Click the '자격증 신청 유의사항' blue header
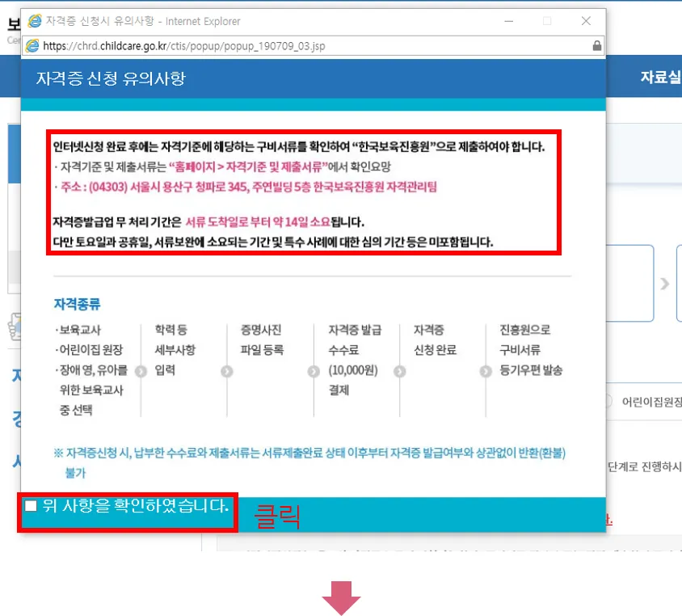This screenshot has width=682, height=616. point(111,78)
